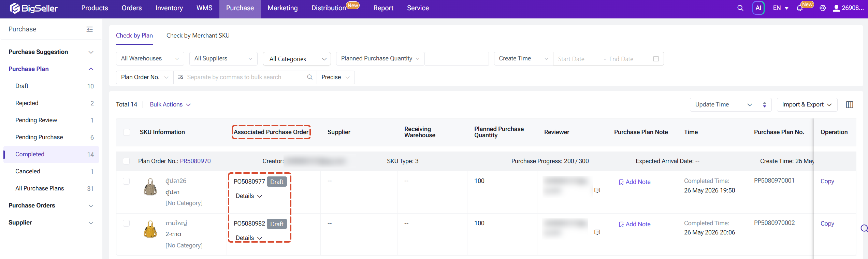Image resolution: width=868 pixels, height=259 pixels.
Task: Show Pending Purchase plans
Action: coord(51,137)
